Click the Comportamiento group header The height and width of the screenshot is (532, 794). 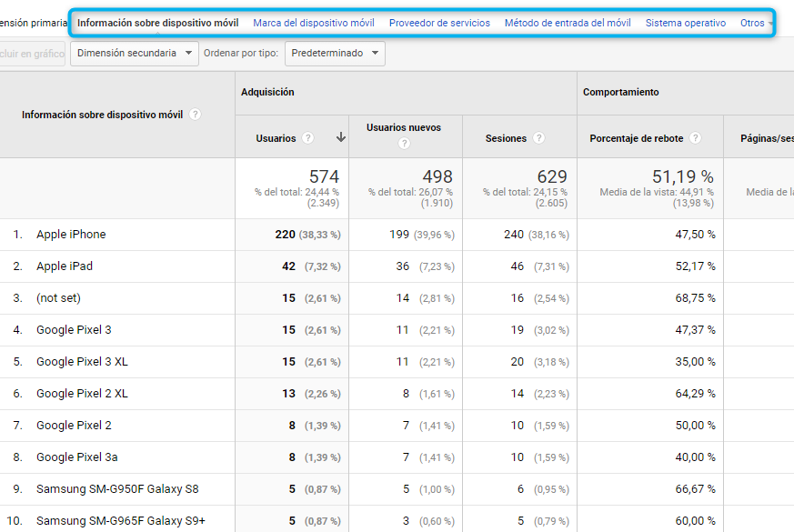621,92
